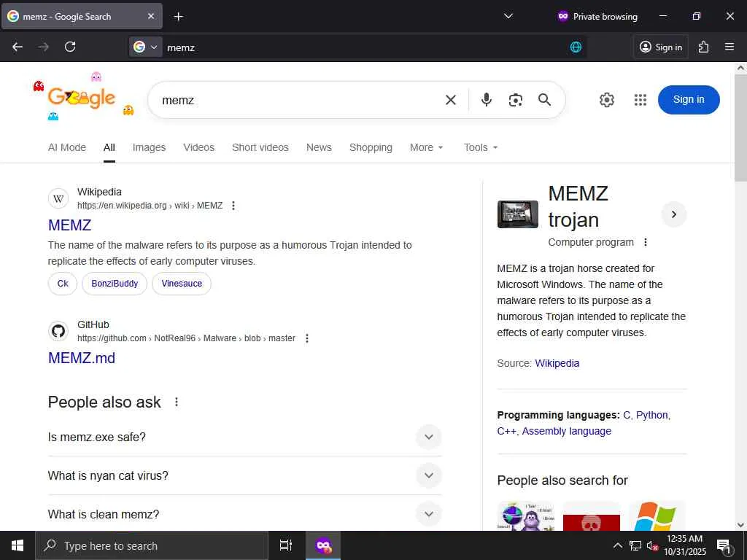Screen dimensions: 747x560
Task: Open Task View from the taskbar
Action: (x=286, y=545)
